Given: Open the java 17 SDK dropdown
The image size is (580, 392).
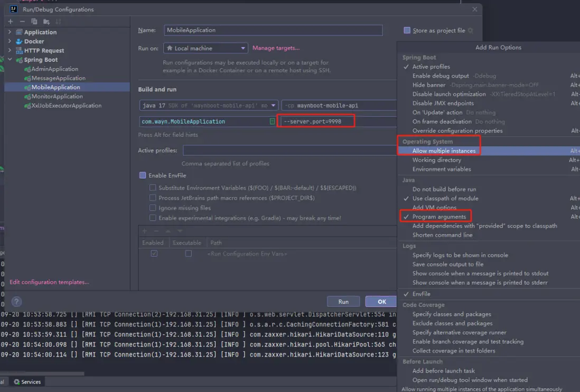Looking at the screenshot, I should 209,106.
